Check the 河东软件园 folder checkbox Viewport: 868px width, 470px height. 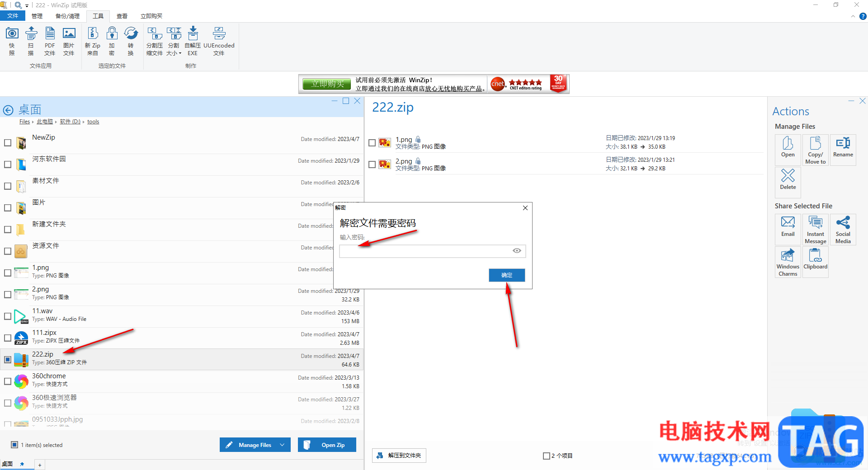click(x=8, y=164)
